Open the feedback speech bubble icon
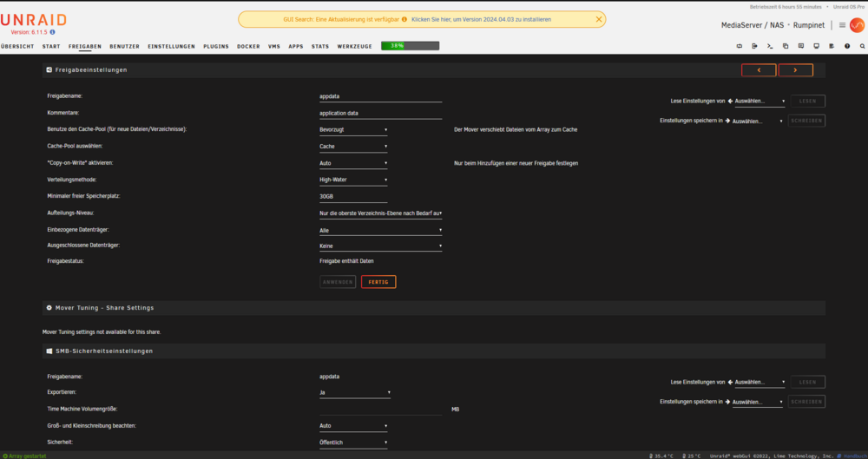The image size is (868, 459). click(x=800, y=46)
